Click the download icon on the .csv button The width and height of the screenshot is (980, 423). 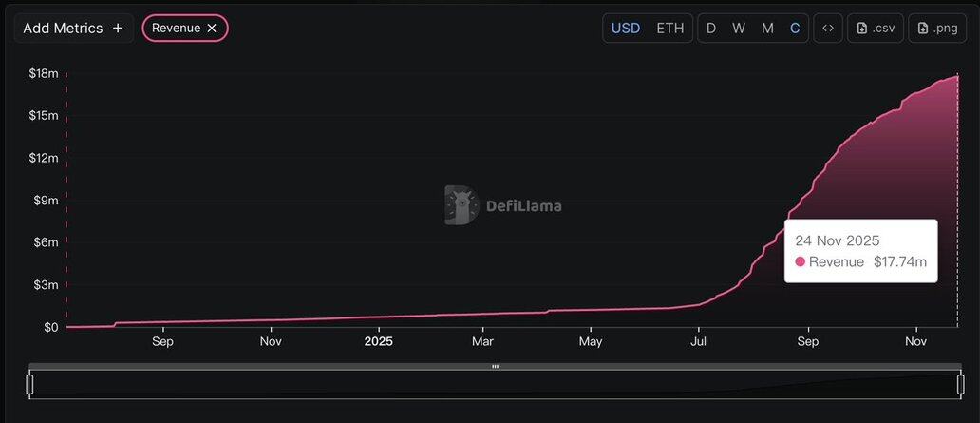862,29
